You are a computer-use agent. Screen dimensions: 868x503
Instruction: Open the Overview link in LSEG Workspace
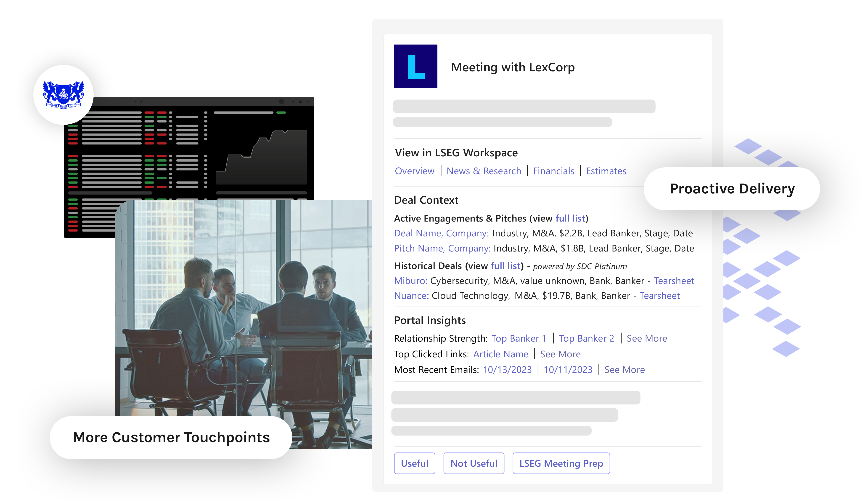coord(414,171)
